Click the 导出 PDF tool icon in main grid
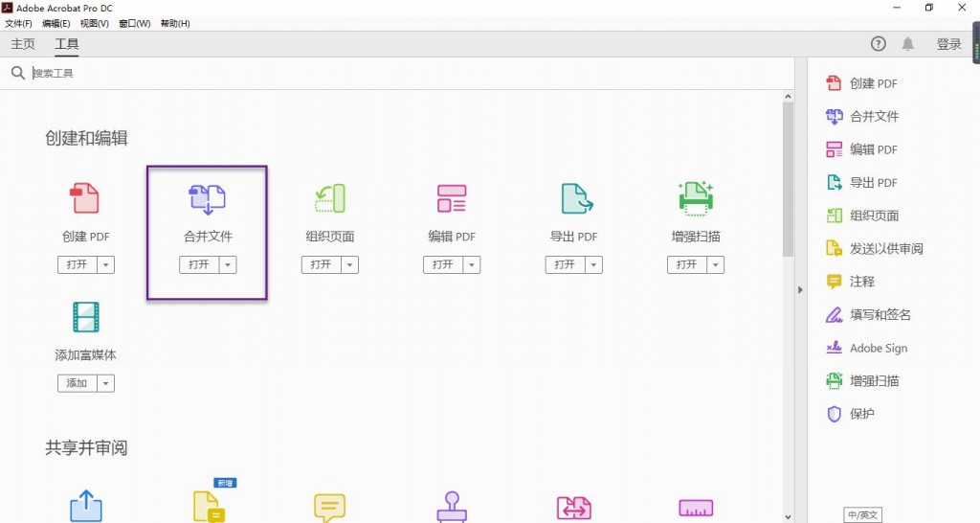Image resolution: width=980 pixels, height=523 pixels. point(576,198)
